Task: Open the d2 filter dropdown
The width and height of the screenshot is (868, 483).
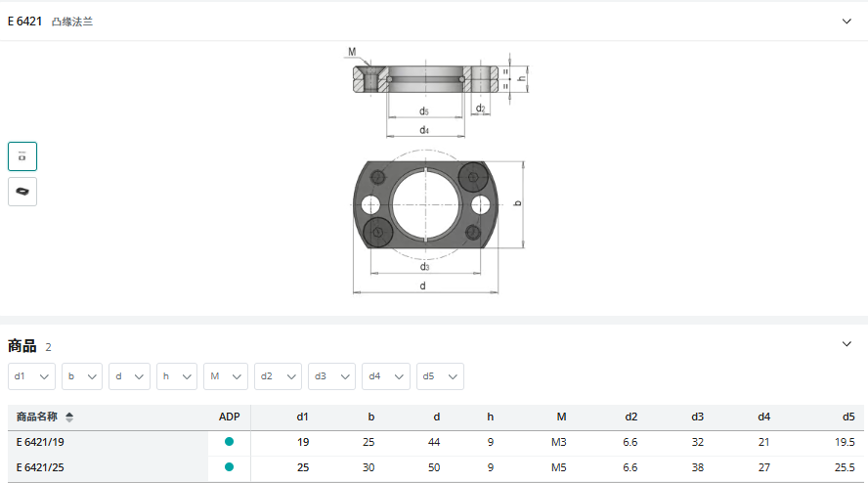Action: pyautogui.click(x=278, y=376)
